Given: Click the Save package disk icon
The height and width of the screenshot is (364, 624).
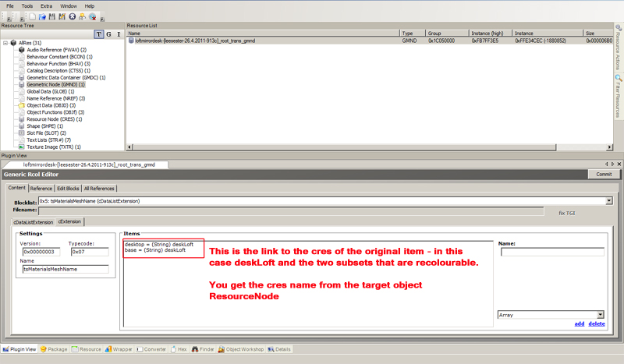Looking at the screenshot, I should (x=52, y=16).
